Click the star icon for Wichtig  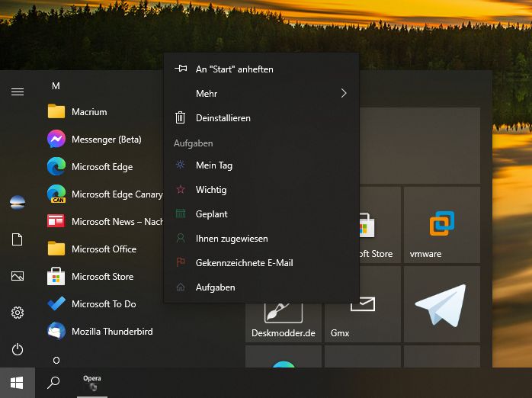coord(181,189)
